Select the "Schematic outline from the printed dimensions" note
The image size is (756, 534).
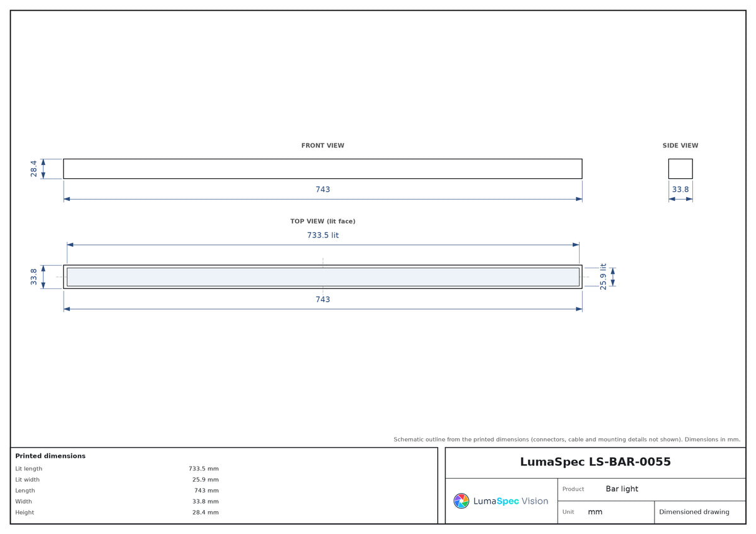pos(567,440)
